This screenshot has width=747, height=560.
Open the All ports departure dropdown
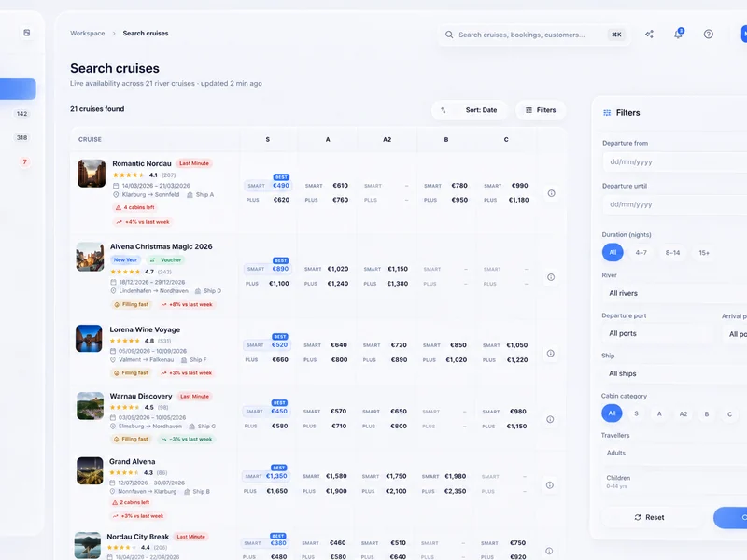point(657,333)
